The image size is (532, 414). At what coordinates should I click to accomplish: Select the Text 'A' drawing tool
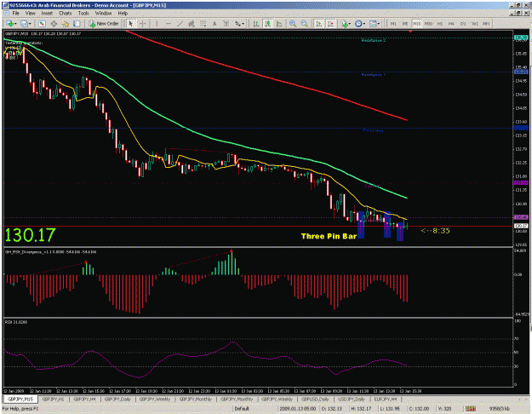[215, 24]
